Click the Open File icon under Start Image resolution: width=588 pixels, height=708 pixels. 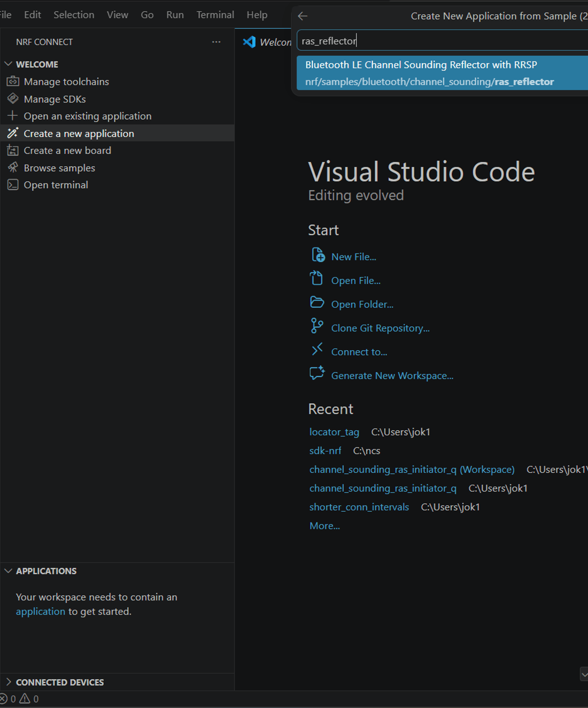point(316,278)
